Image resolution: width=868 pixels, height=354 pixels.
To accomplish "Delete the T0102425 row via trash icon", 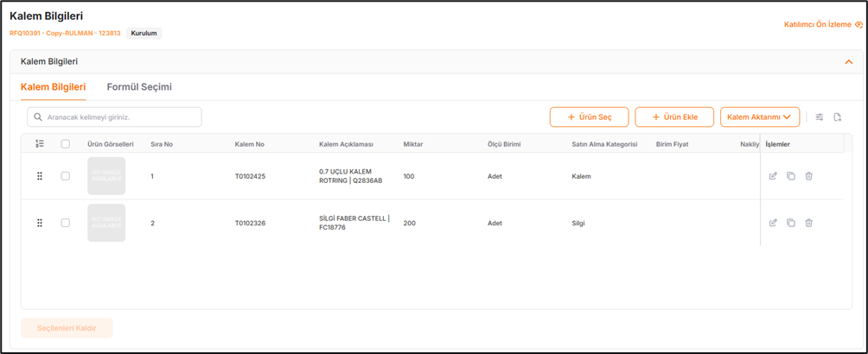I will coord(808,176).
